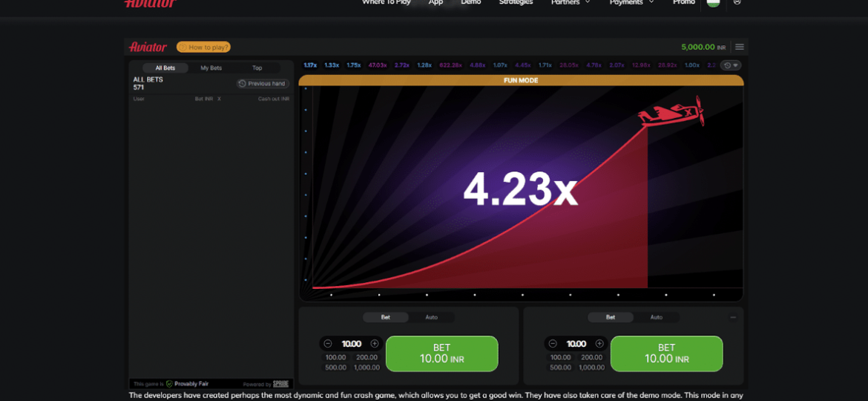Choose 1,000.00 preset in left bet panel
868x401 pixels.
click(x=366, y=368)
